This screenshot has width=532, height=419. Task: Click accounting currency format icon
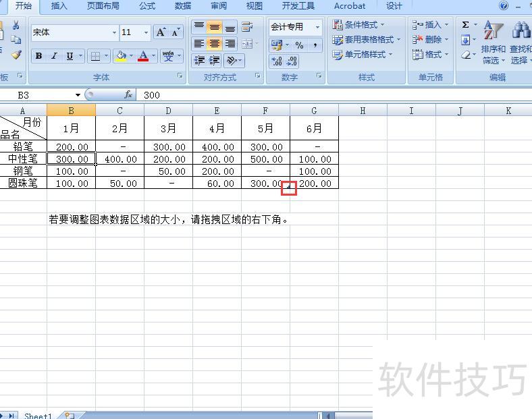click(277, 45)
